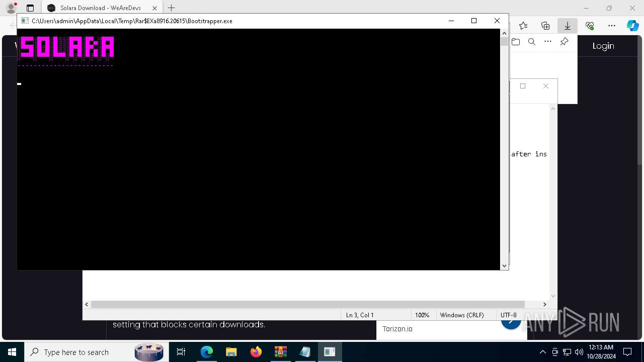This screenshot has width=644, height=362.
Task: Open Edge profile icon
Action: pyautogui.click(x=11, y=8)
